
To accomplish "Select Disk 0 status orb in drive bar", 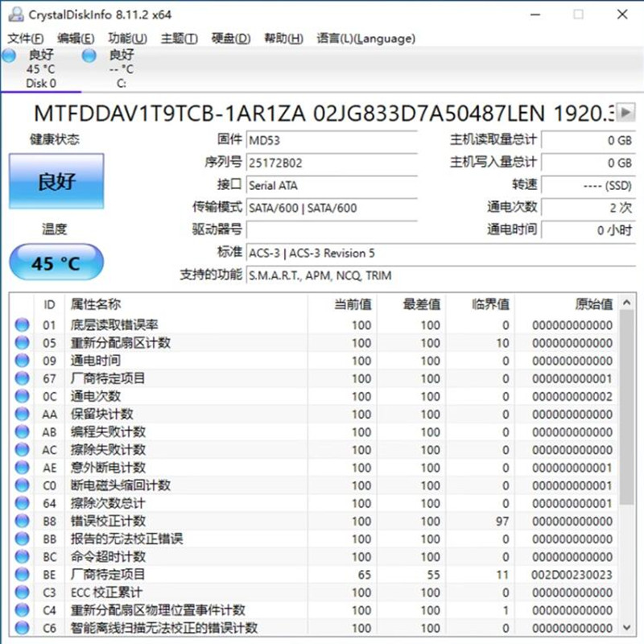I will pos(9,56).
